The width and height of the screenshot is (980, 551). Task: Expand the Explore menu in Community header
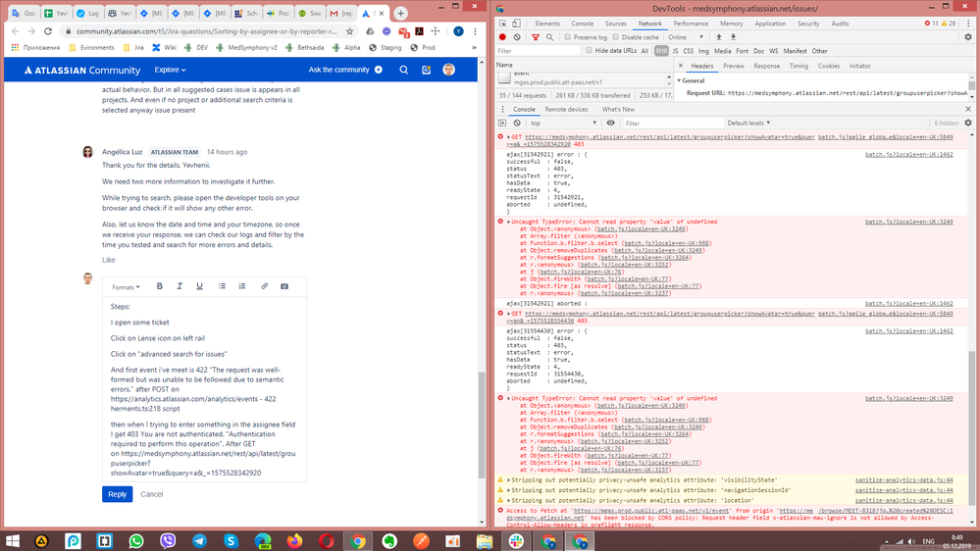170,70
